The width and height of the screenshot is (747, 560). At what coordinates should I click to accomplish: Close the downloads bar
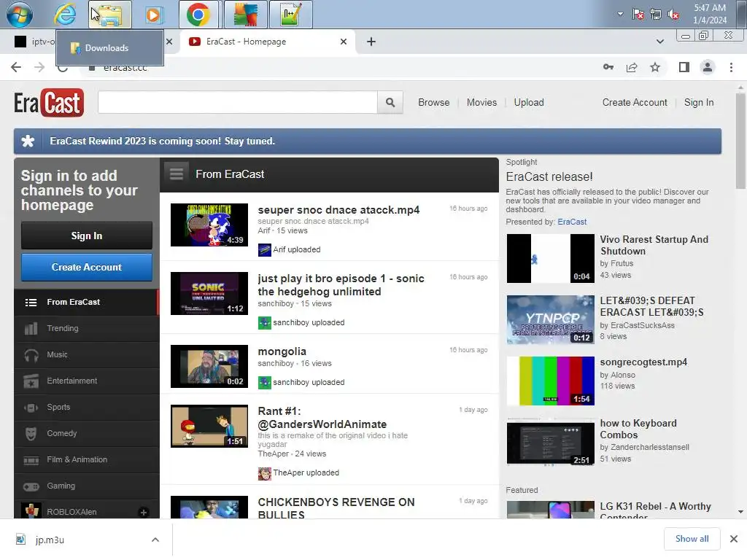click(x=734, y=539)
